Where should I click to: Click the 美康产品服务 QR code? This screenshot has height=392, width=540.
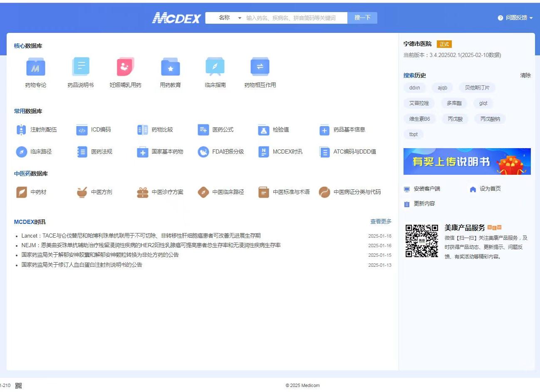(x=422, y=241)
